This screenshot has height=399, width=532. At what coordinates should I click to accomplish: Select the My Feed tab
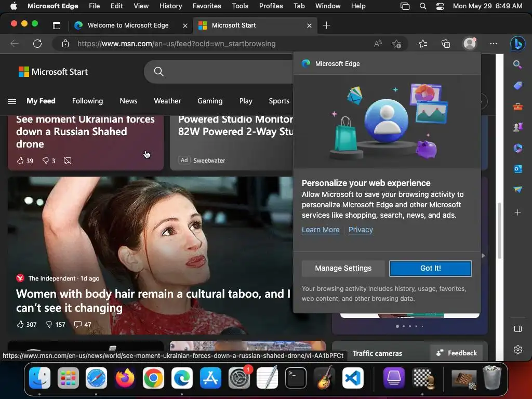(x=41, y=101)
